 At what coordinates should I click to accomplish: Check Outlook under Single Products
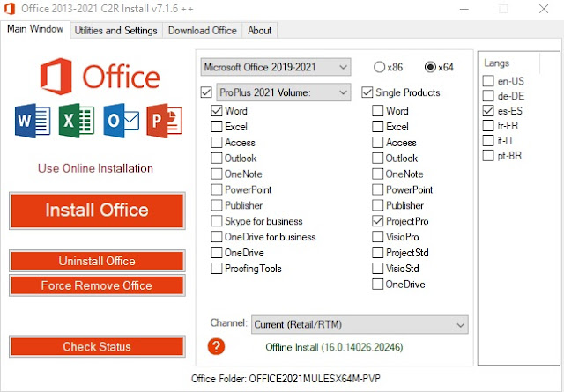click(378, 159)
